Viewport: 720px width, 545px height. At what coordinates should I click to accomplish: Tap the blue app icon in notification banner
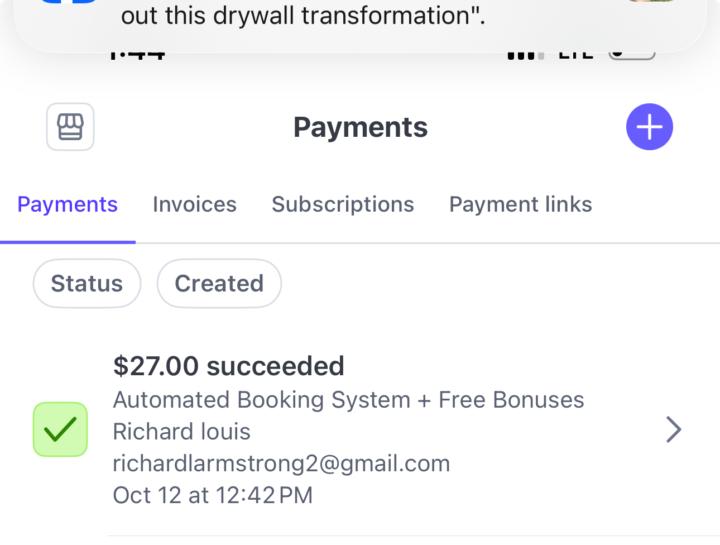(70, 3)
